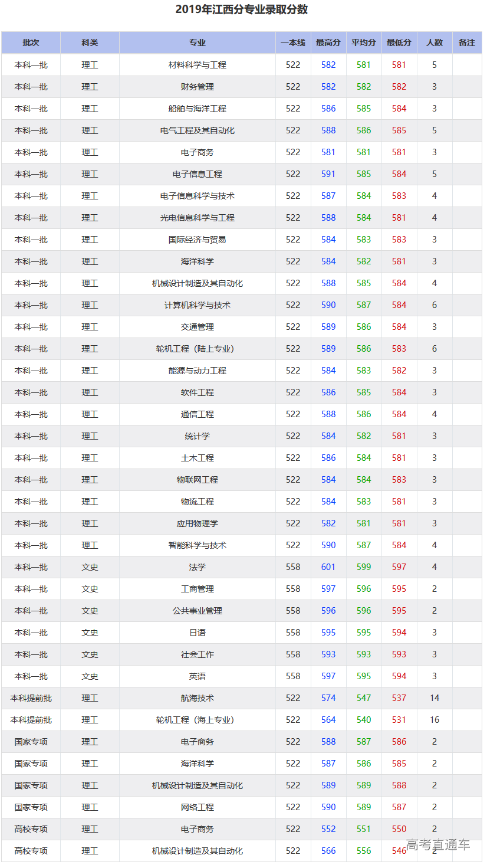Screen dimensions: 487x868
Task: Click the 最低分 column header
Action: [399, 42]
